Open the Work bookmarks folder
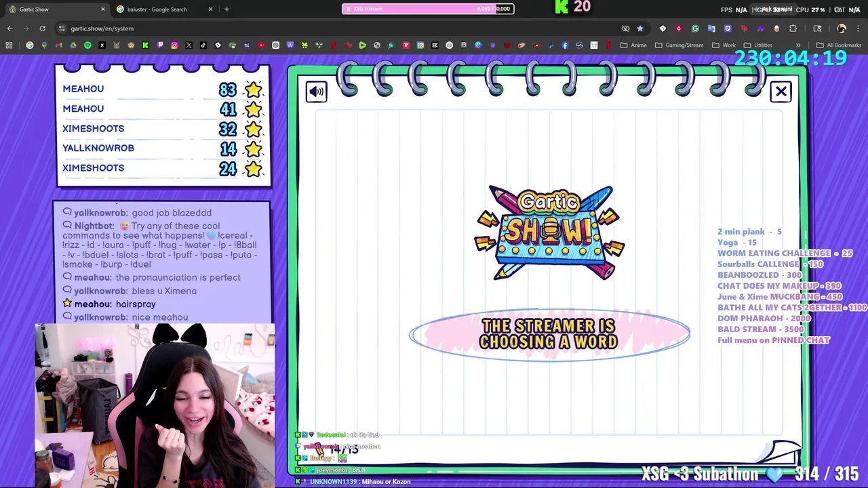The width and height of the screenshot is (868, 488). click(x=724, y=45)
